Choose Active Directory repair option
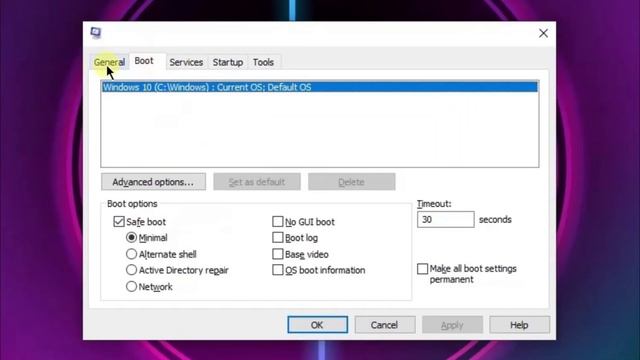 131,270
